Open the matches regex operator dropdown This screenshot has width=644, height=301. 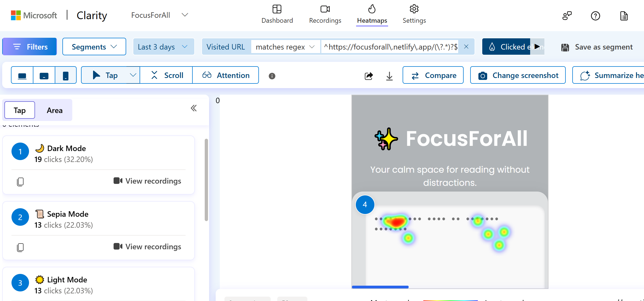(285, 47)
